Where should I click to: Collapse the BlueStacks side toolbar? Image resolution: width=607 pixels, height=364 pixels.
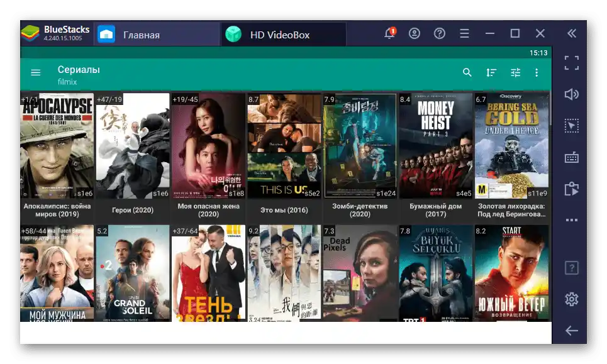click(572, 33)
